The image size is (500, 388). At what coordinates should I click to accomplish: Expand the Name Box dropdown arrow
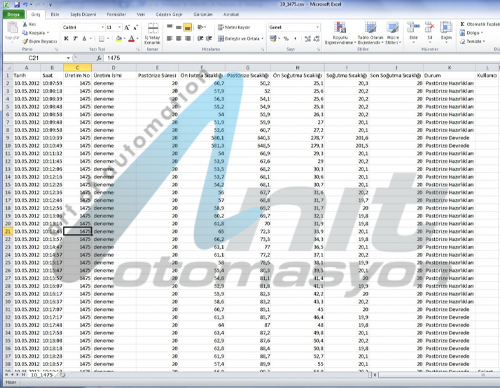68,58
